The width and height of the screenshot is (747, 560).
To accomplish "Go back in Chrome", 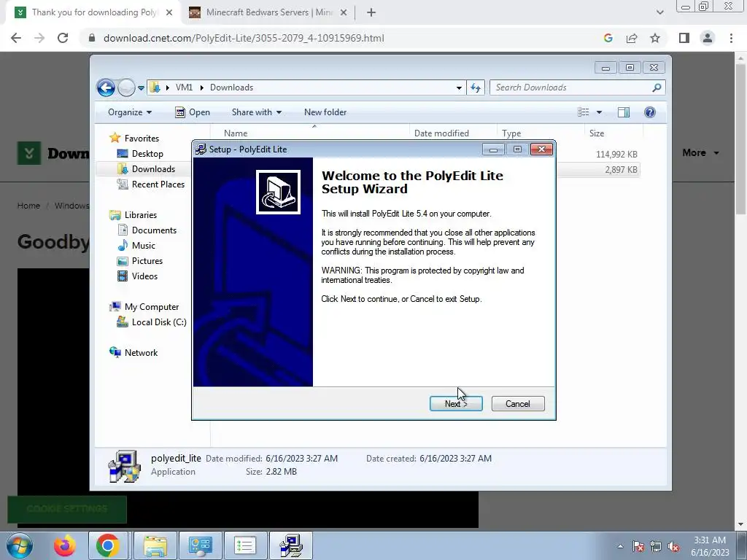I will click(x=16, y=38).
